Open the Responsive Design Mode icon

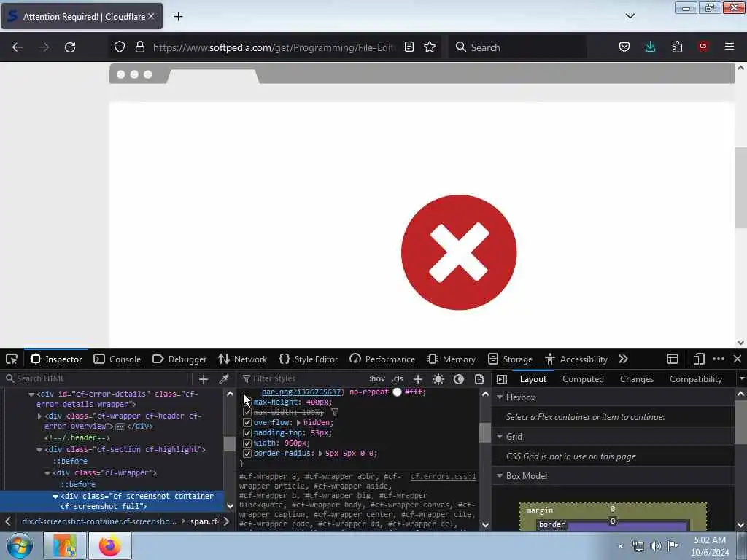pos(698,359)
